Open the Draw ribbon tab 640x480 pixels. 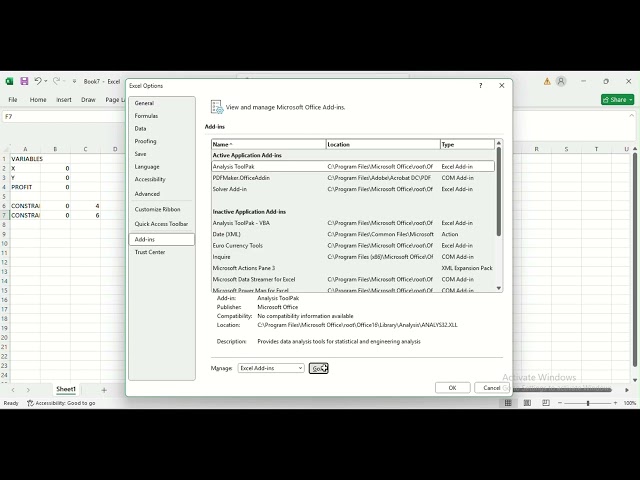[x=88, y=100]
